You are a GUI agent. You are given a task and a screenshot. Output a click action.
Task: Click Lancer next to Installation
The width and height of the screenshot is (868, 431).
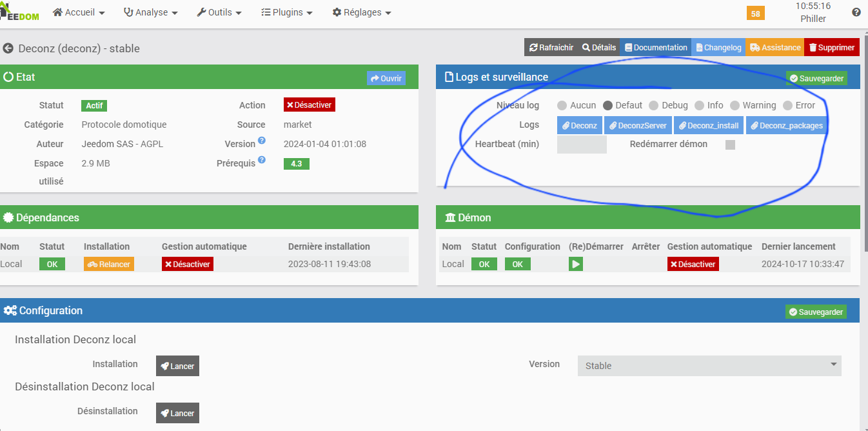click(x=177, y=366)
